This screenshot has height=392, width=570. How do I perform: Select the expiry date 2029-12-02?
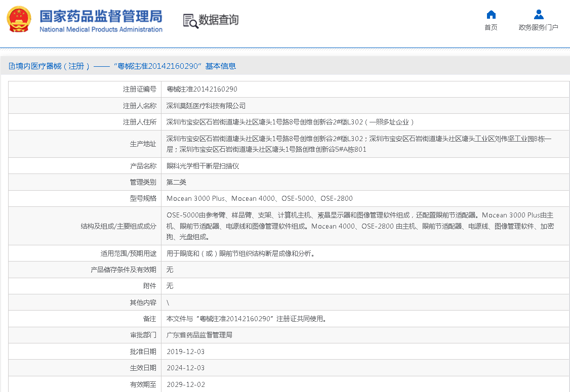point(185,384)
